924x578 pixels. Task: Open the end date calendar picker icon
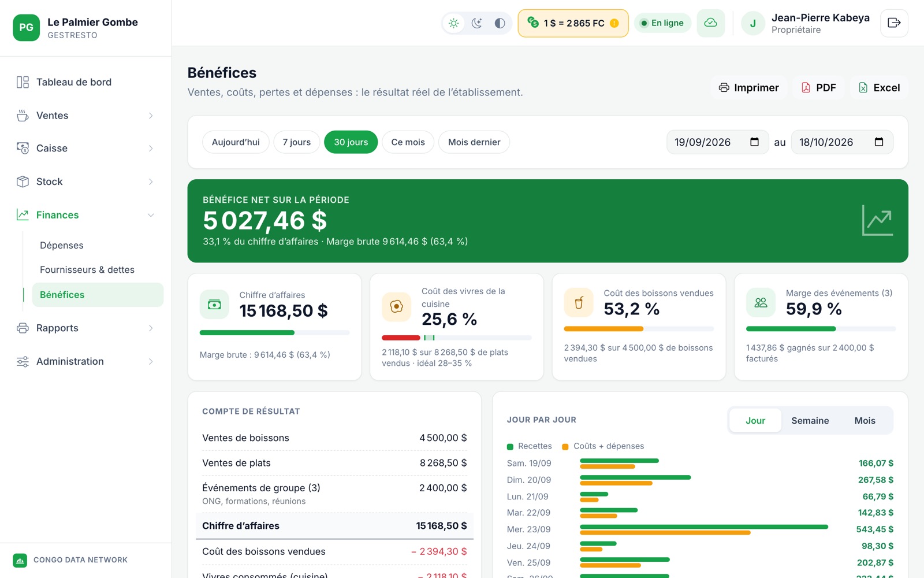(x=879, y=142)
